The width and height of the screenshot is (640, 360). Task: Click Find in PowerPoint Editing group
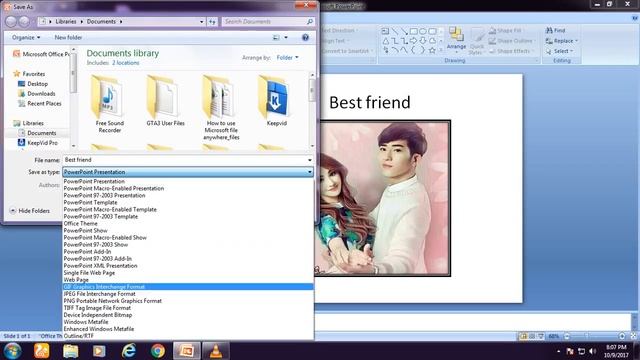click(x=556, y=30)
